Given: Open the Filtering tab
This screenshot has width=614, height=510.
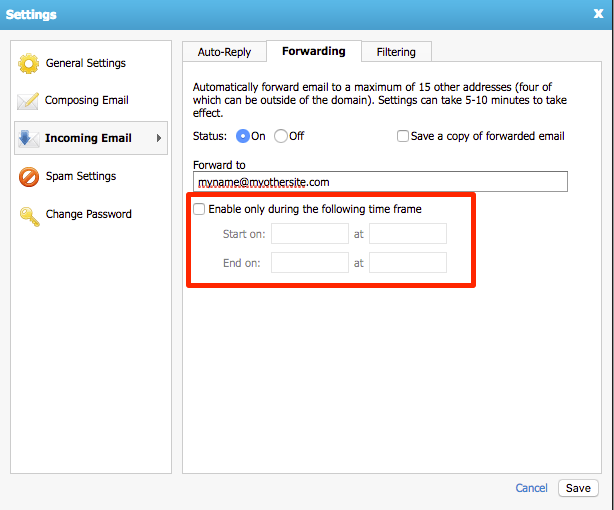Looking at the screenshot, I should [x=396, y=52].
